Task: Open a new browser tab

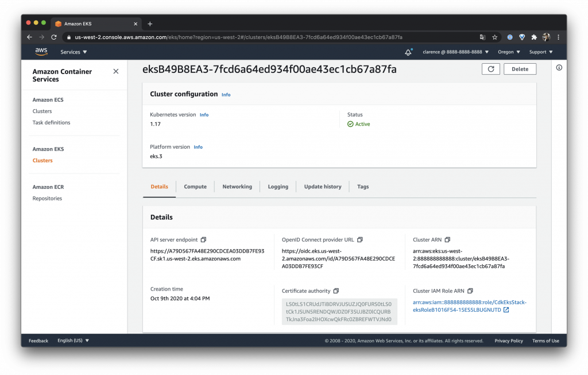Action: [x=150, y=24]
